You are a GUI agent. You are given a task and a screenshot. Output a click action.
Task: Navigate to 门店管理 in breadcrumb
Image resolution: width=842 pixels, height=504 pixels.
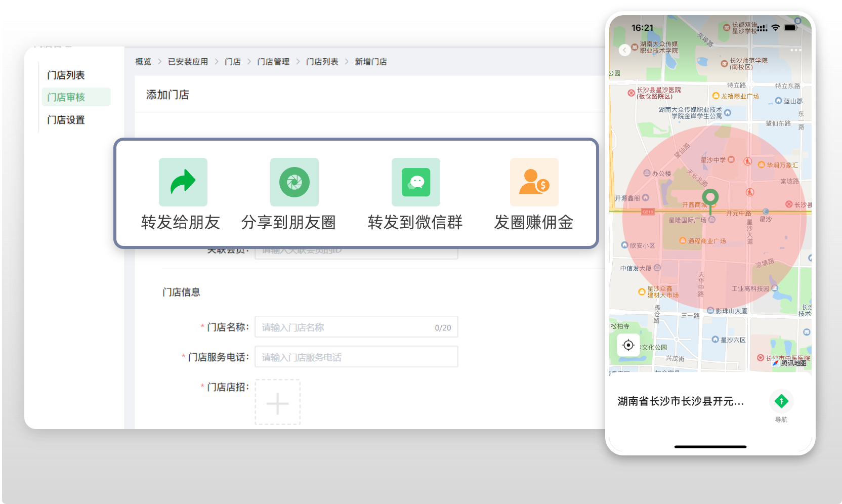273,62
